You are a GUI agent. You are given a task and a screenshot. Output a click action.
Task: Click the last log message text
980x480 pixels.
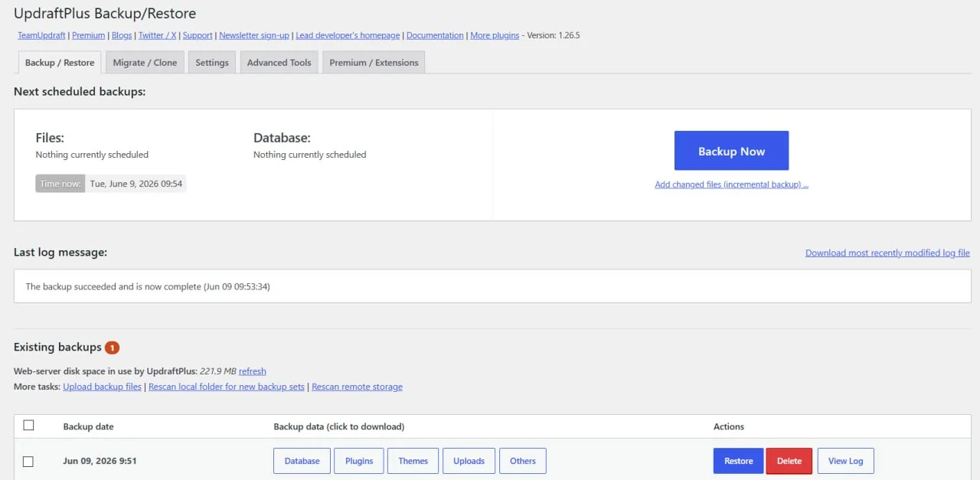pos(148,287)
